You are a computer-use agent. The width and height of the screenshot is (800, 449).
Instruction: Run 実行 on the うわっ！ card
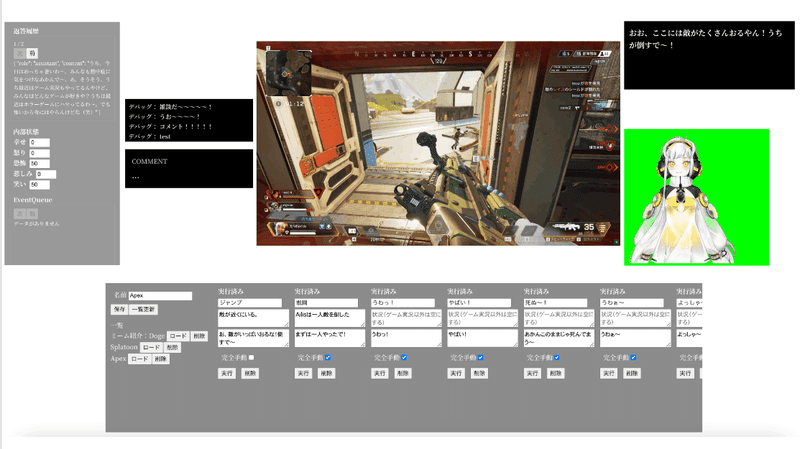point(380,373)
